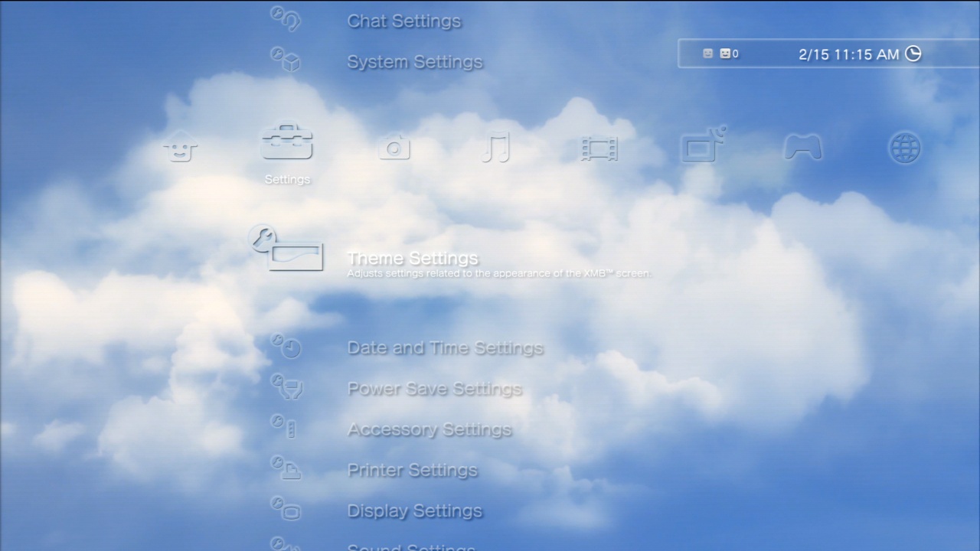Open Theme Settings menu entry
The height and width of the screenshot is (551, 980).
click(x=413, y=258)
